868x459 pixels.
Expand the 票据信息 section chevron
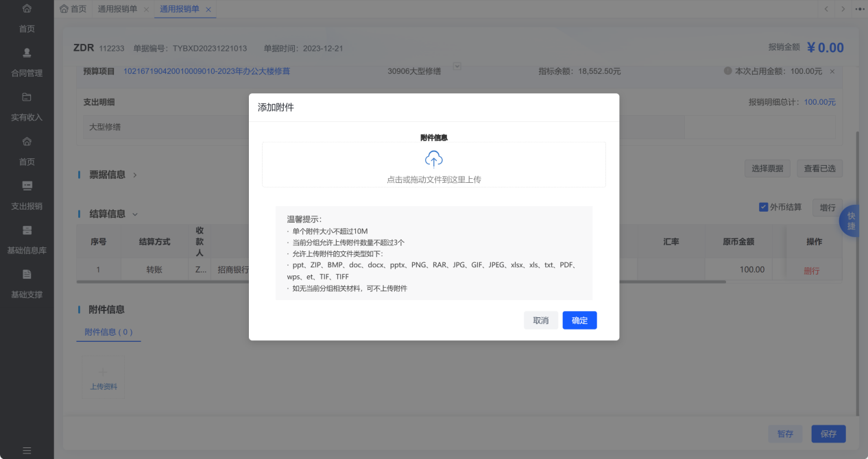pos(134,175)
